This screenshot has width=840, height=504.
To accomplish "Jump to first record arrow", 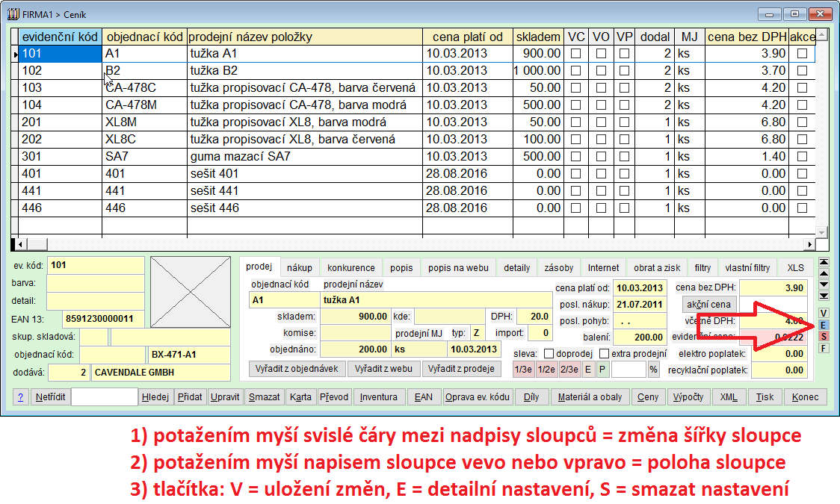I will [824, 262].
